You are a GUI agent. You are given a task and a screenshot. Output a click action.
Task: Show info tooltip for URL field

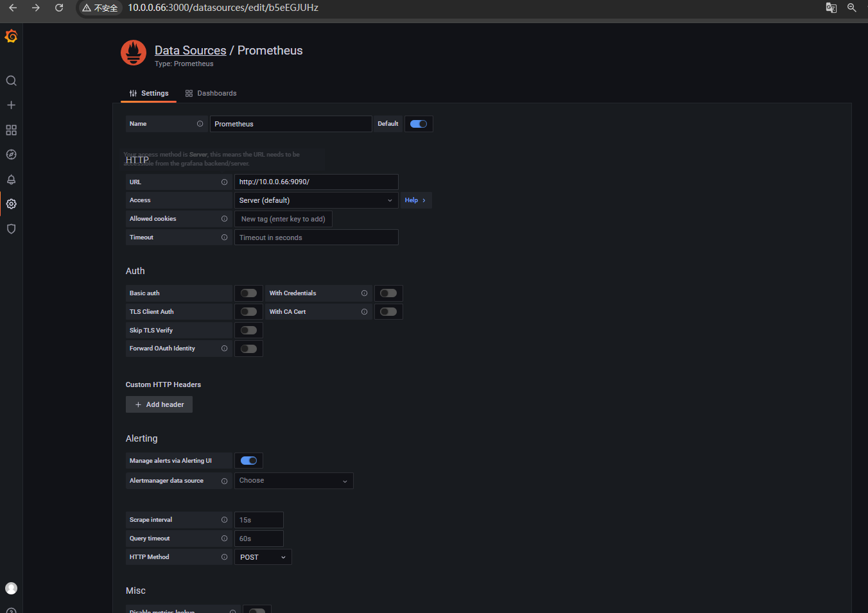click(x=224, y=182)
